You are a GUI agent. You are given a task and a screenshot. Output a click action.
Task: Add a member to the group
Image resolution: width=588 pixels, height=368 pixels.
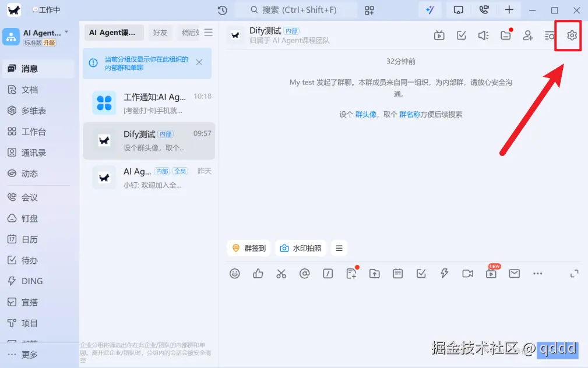(528, 35)
